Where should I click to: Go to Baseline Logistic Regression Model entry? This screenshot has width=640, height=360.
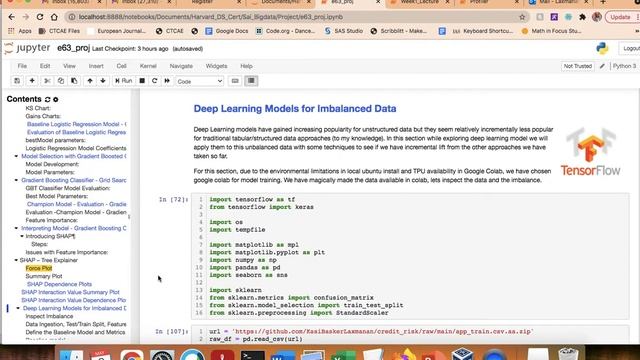(x=77, y=124)
